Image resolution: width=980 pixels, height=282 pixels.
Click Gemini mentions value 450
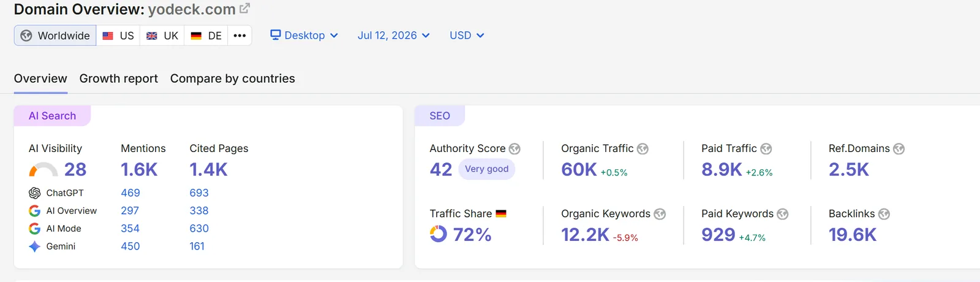point(130,246)
